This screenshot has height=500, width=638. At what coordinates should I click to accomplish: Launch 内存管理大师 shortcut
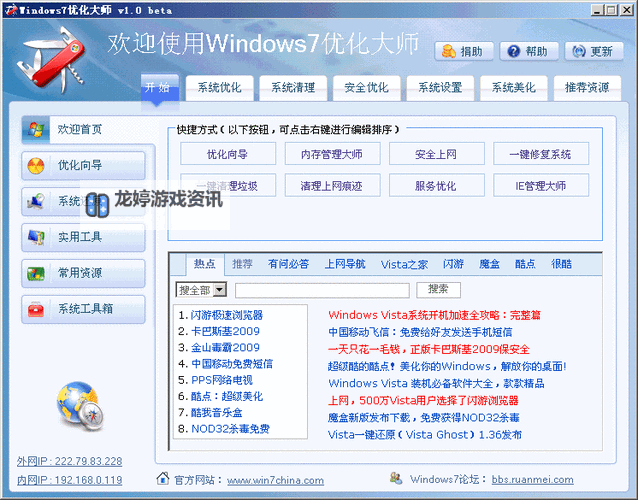(332, 154)
